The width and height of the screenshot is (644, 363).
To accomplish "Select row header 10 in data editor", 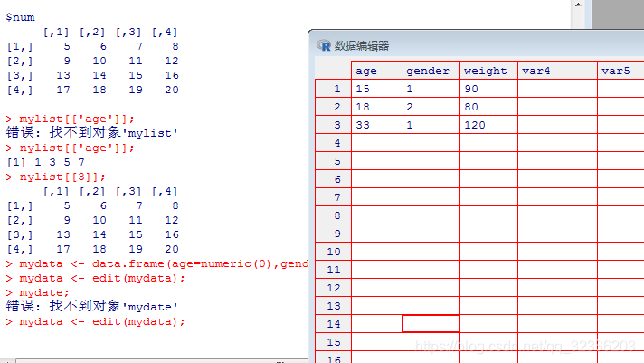I will pos(333,252).
